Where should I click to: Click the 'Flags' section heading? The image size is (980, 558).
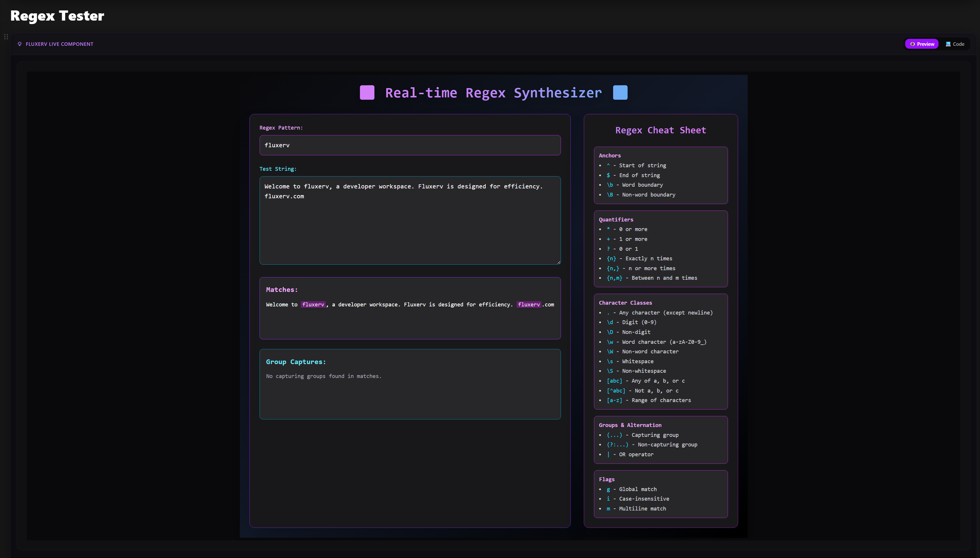[x=606, y=479]
